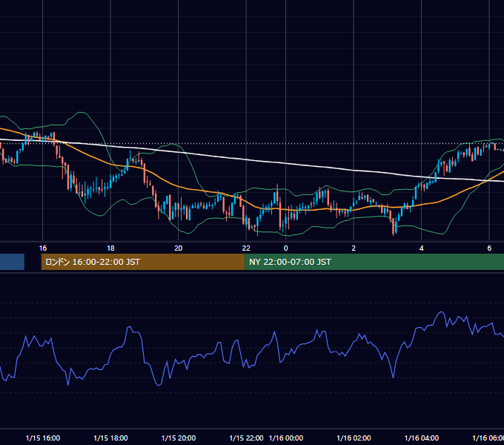The width and height of the screenshot is (504, 445).
Task: Click the 22 hour label on price chart axis
Action: coord(246,248)
